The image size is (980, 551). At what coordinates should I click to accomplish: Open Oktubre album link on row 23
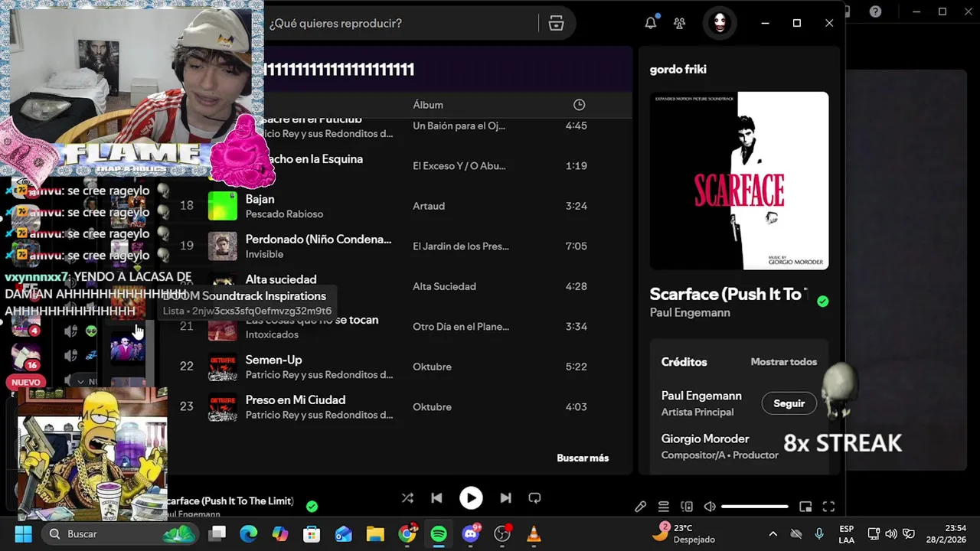point(432,407)
